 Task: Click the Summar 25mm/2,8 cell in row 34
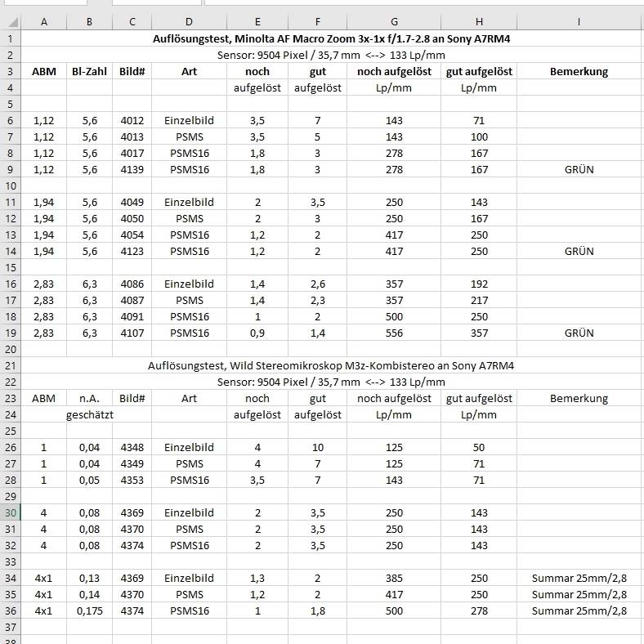tap(579, 578)
